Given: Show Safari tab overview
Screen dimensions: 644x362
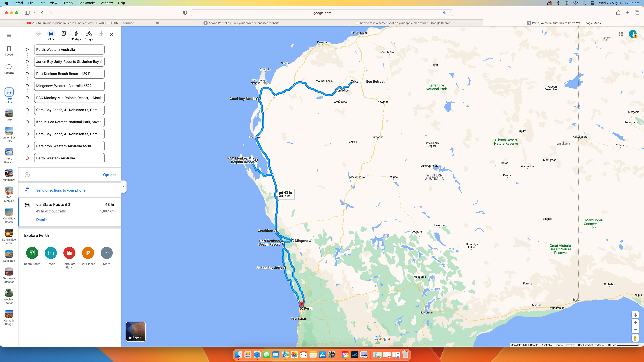Looking at the screenshot, I should (x=637, y=13).
